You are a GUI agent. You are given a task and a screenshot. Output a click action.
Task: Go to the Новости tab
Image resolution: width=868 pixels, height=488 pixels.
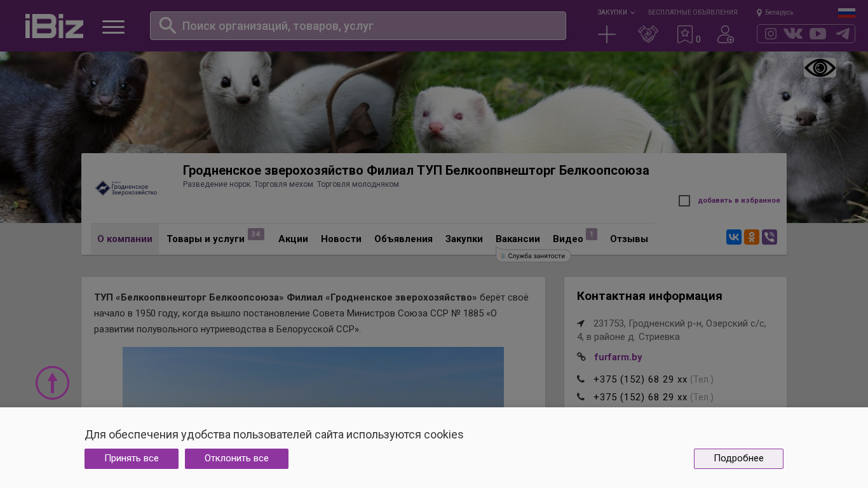(x=341, y=239)
